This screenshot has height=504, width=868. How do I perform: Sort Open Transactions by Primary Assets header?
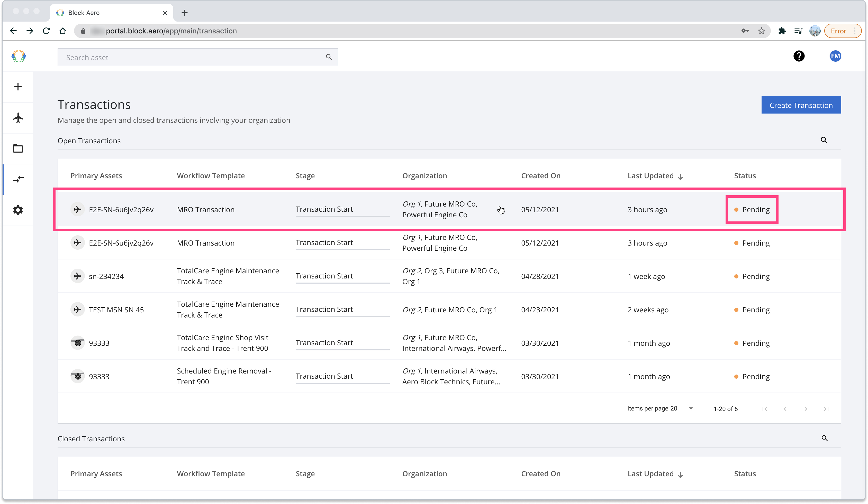point(96,176)
